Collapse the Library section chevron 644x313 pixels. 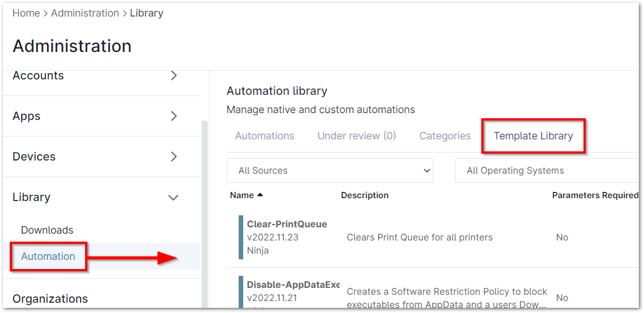pos(174,198)
